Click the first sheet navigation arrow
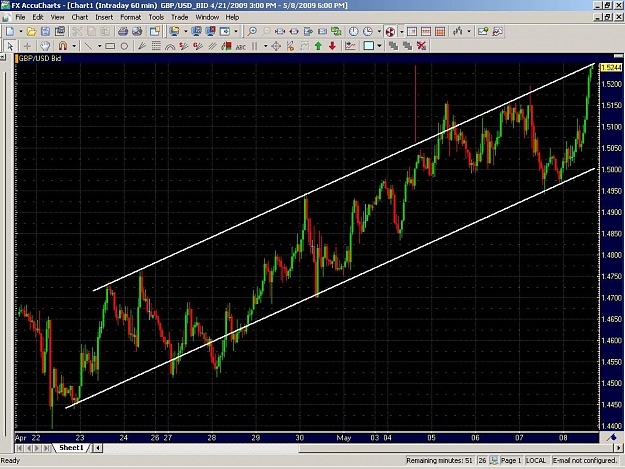The height and width of the screenshot is (469, 625). click(x=19, y=448)
